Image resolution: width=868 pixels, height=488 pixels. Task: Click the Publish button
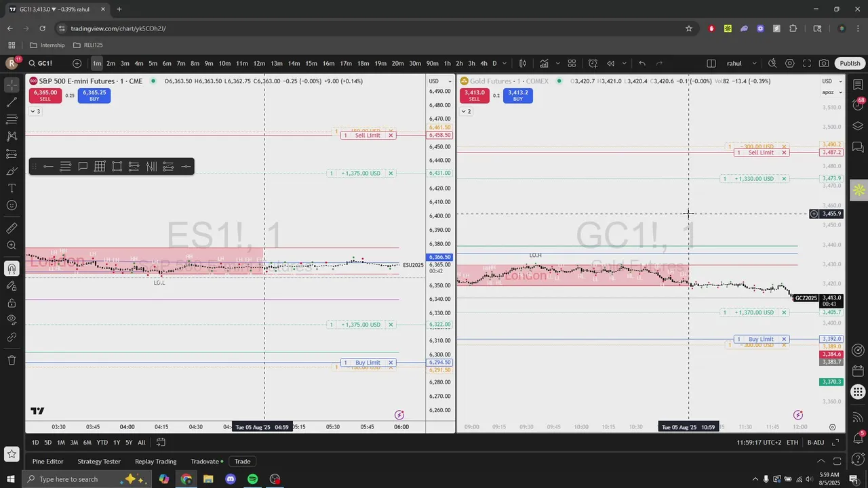pyautogui.click(x=850, y=63)
